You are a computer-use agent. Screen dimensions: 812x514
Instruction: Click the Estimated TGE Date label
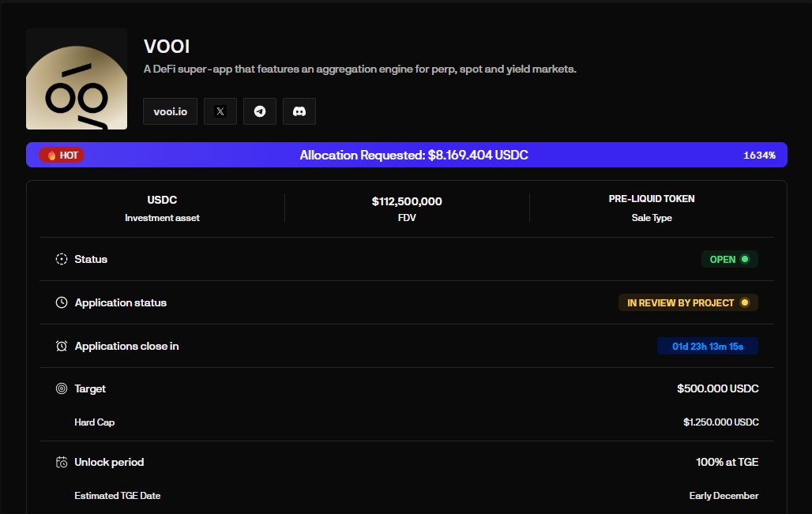[118, 496]
